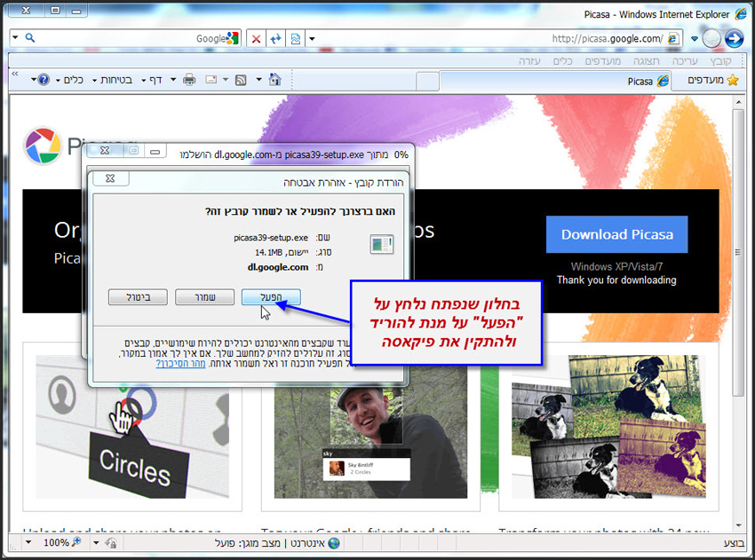This screenshot has width=755, height=560.
Task: Toggle the Compatibility View icon
Action: [x=296, y=38]
